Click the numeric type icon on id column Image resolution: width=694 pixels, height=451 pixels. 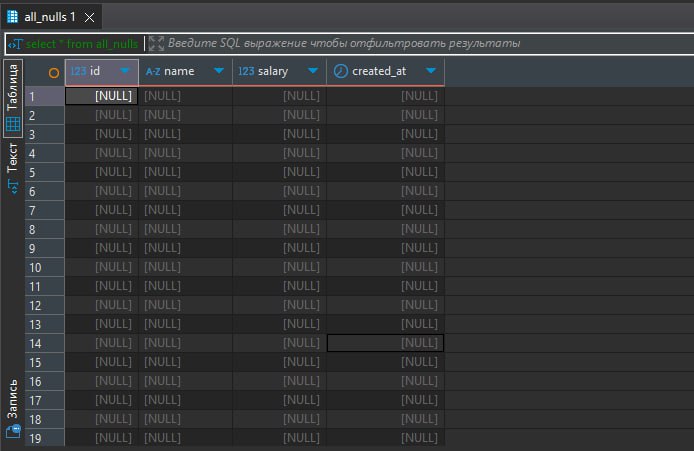78,71
